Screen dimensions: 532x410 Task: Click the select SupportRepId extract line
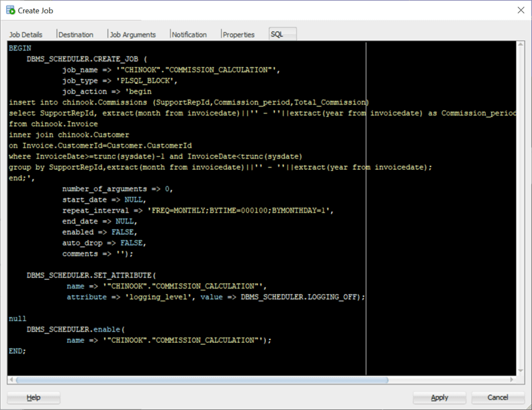click(262, 113)
